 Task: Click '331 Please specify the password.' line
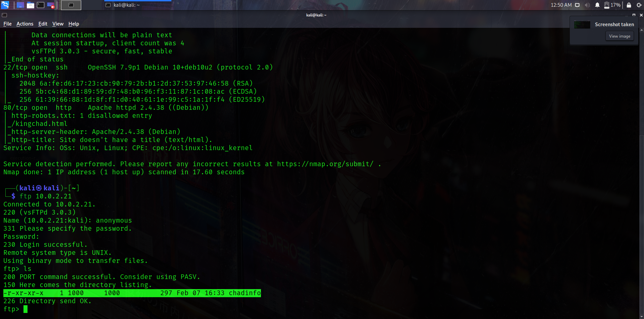[x=67, y=229]
